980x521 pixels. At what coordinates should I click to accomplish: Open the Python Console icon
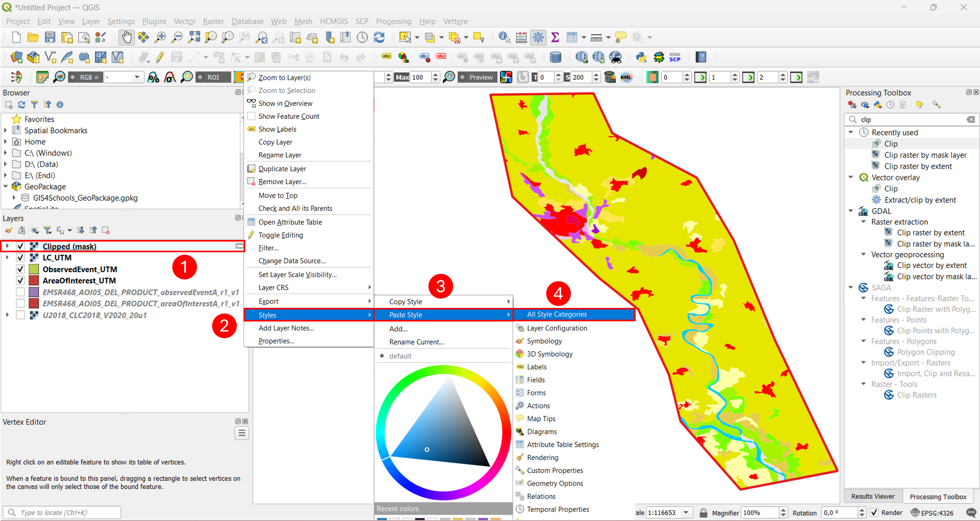[641, 57]
